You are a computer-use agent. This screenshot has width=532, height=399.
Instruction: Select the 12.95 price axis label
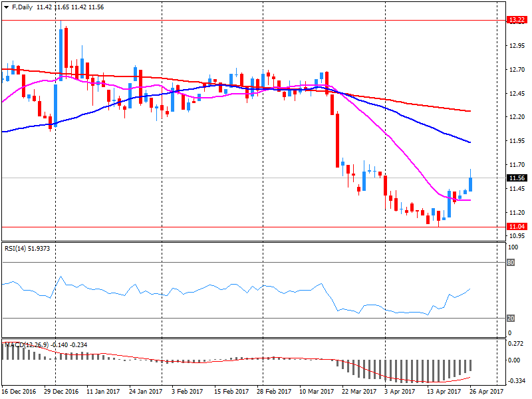coord(517,46)
